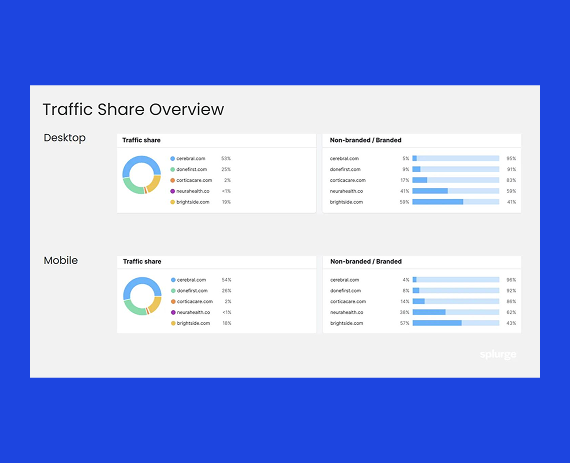Click blue cerebral.com legend dot in Desktop
Image resolution: width=570 pixels, height=463 pixels.
[173, 158]
